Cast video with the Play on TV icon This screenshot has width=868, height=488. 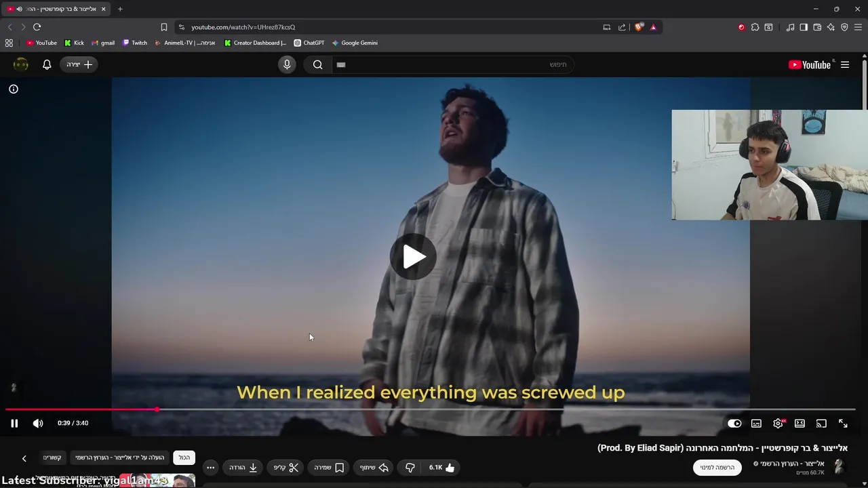click(x=821, y=423)
